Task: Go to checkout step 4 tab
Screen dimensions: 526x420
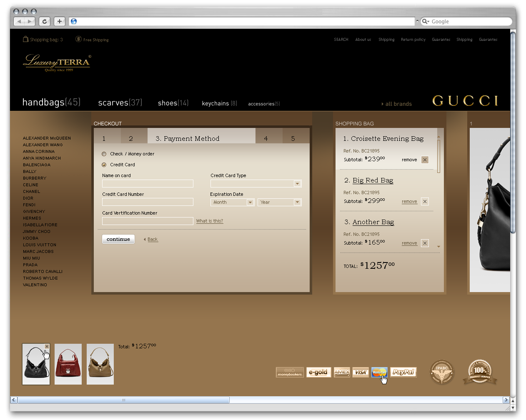Action: [269, 136]
